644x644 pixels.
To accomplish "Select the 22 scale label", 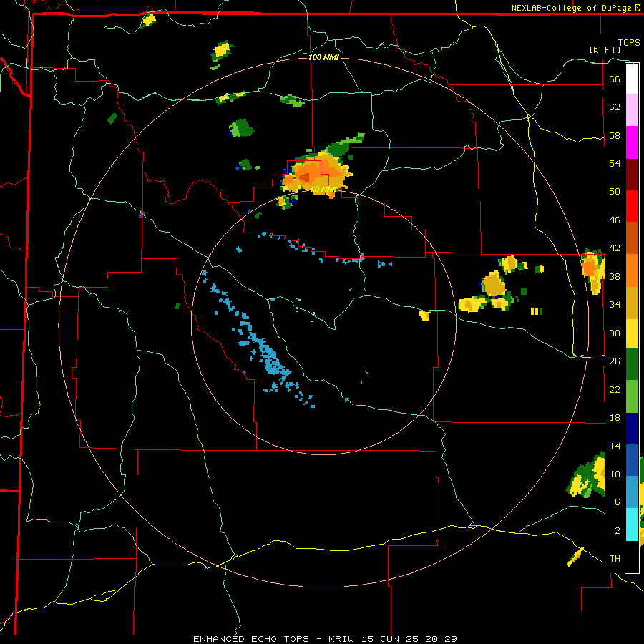I will point(615,389).
